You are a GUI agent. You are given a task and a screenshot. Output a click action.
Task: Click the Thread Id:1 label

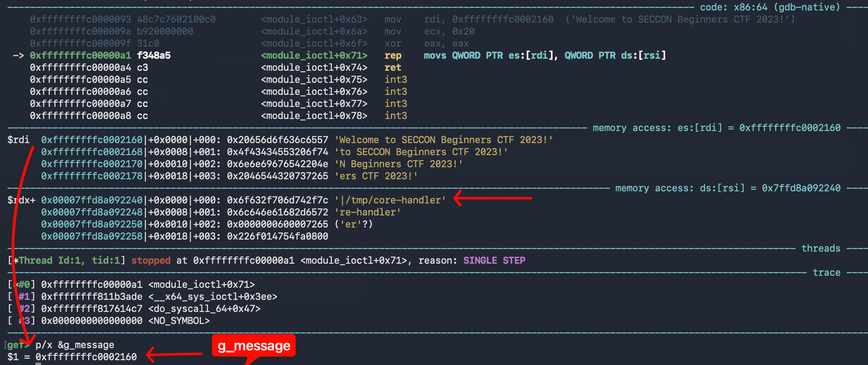(x=52, y=260)
